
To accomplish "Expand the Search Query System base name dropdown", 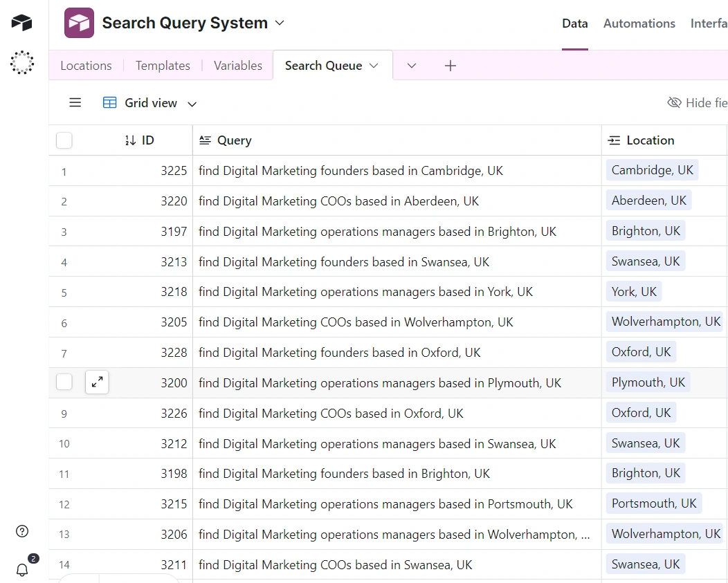I will (280, 23).
